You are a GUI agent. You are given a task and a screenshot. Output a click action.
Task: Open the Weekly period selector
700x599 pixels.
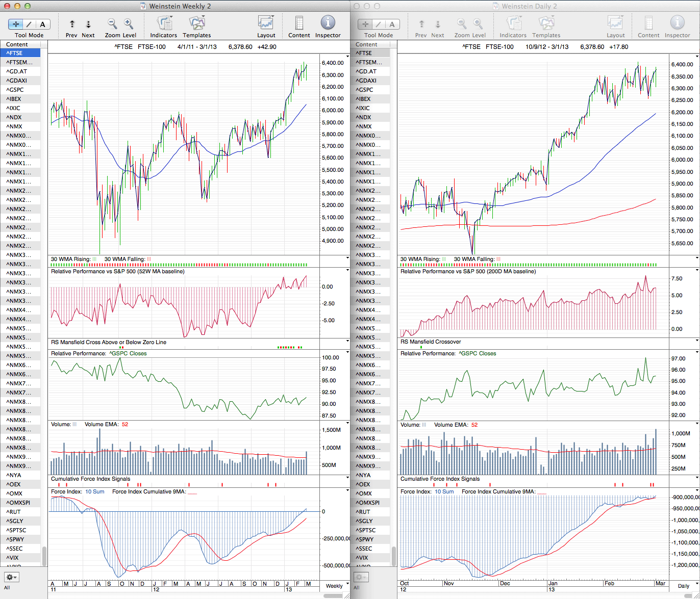pos(334,586)
